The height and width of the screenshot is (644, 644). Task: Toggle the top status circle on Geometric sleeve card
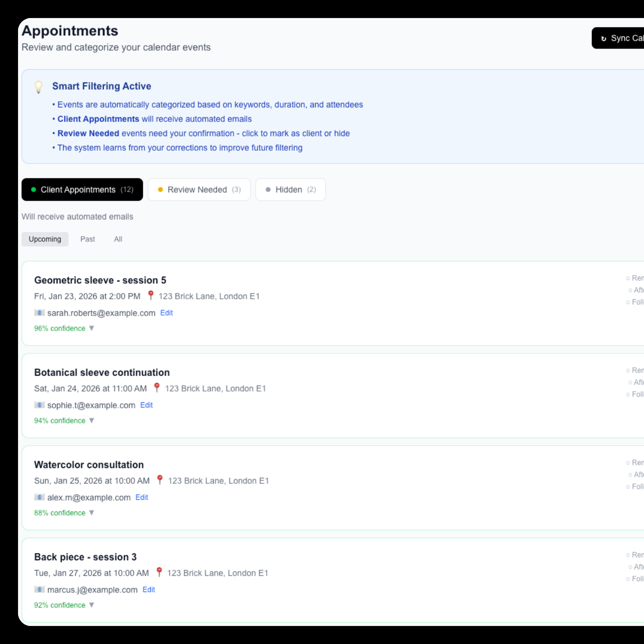pos(628,279)
